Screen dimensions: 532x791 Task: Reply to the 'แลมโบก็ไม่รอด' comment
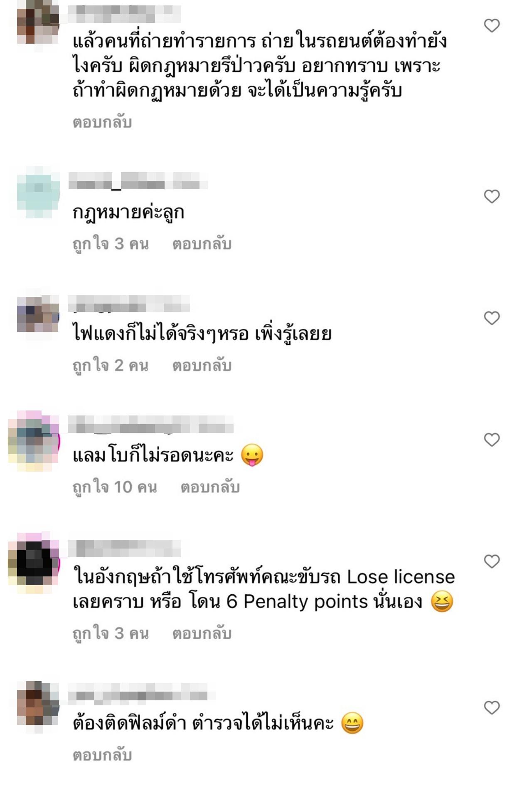tap(210, 487)
